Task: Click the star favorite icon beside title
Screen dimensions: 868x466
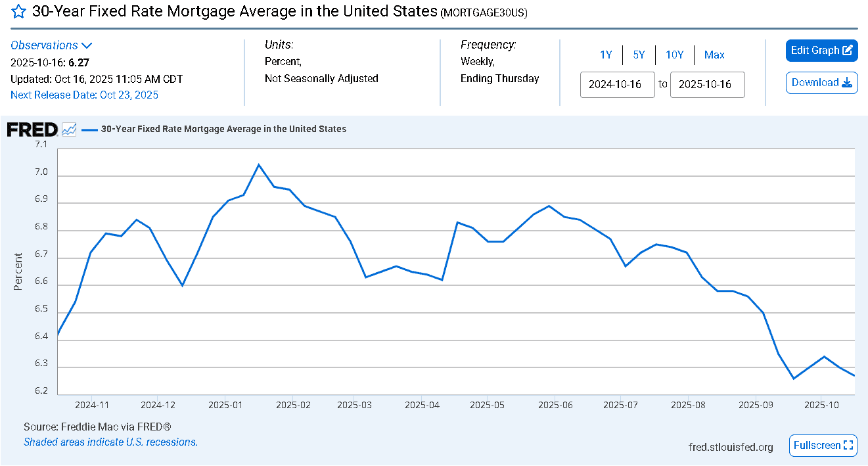Action: 19,12
